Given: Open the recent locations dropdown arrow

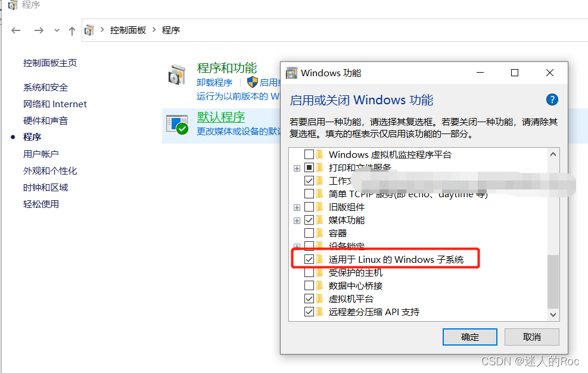Looking at the screenshot, I should coord(57,30).
